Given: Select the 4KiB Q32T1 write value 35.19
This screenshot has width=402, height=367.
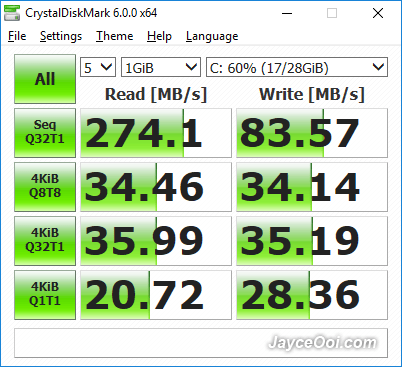Looking at the screenshot, I should (312, 241).
